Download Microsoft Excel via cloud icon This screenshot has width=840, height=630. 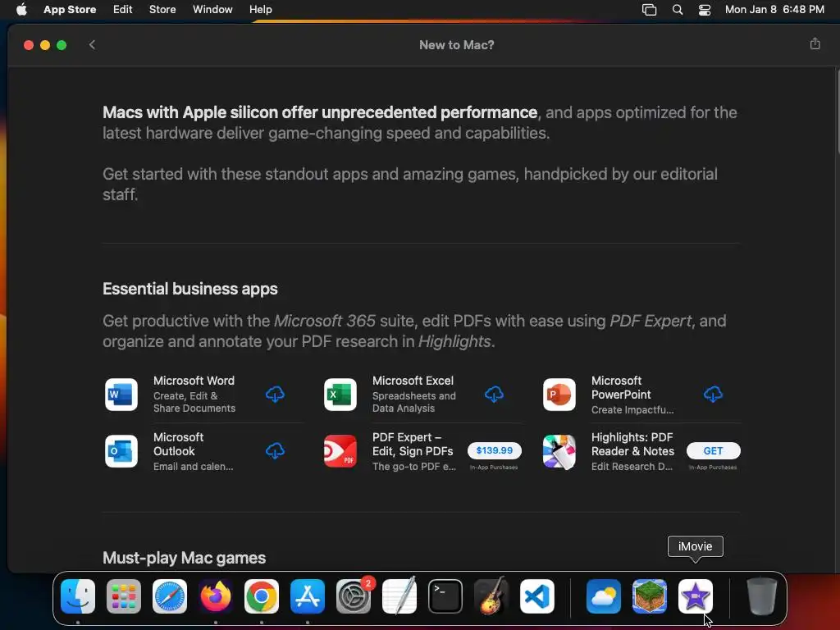click(494, 395)
